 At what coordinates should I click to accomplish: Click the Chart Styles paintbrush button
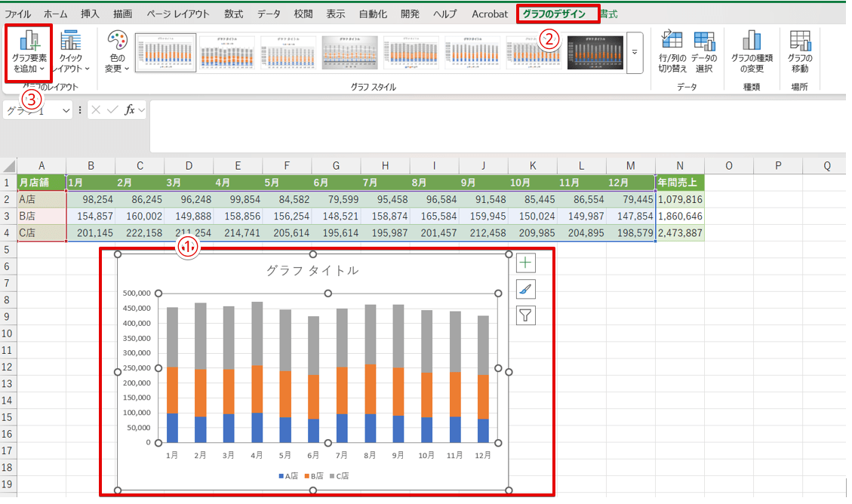click(x=525, y=290)
